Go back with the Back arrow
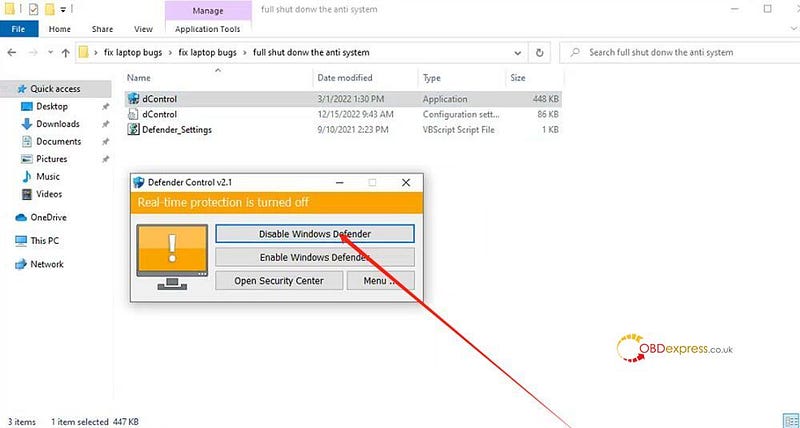This screenshot has height=428, width=800. click(x=11, y=53)
